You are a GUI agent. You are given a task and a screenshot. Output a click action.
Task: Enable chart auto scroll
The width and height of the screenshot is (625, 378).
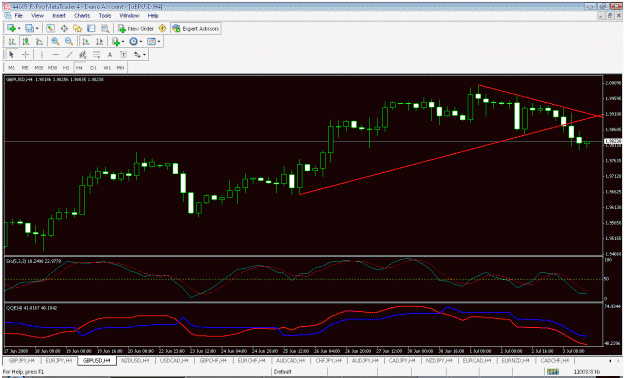(x=86, y=41)
